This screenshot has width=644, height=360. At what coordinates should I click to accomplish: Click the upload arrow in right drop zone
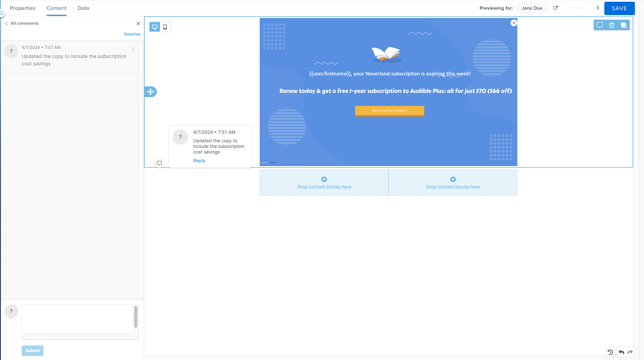click(453, 179)
